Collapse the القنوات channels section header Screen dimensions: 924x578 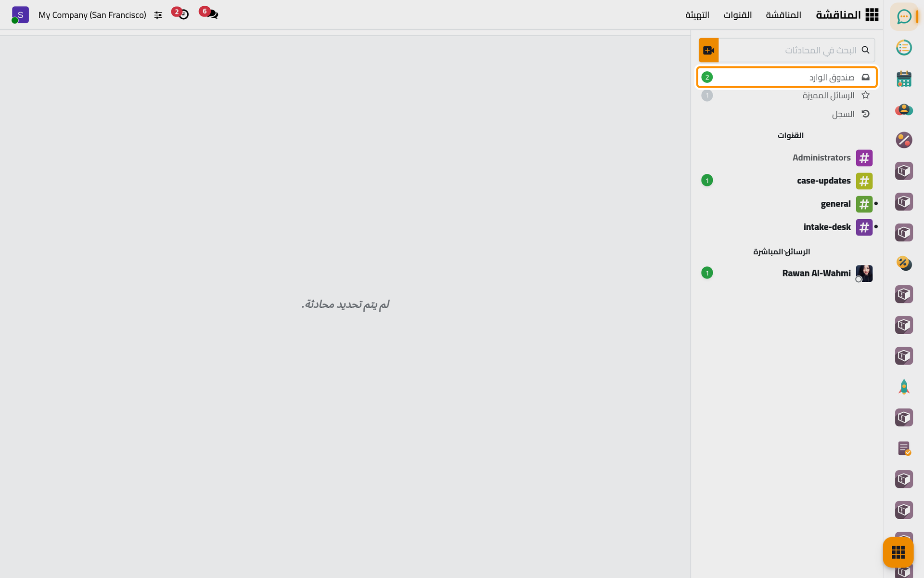point(791,135)
